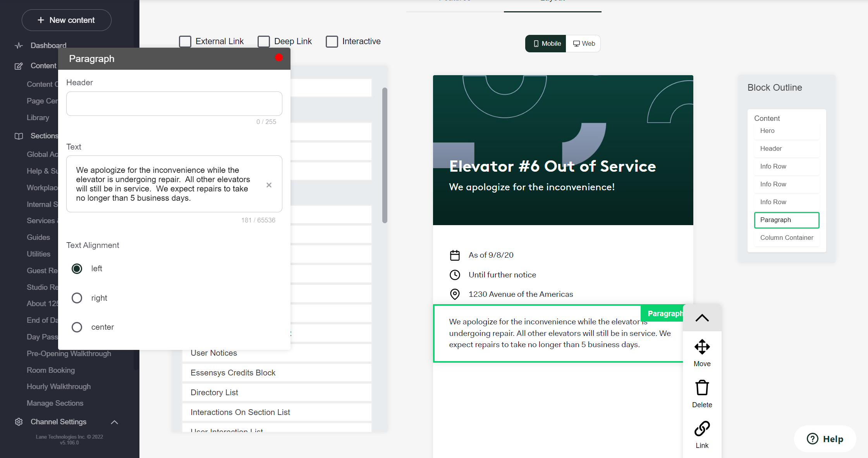The height and width of the screenshot is (458, 868).
Task: Click the red dot in Paragraph header
Action: (279, 58)
